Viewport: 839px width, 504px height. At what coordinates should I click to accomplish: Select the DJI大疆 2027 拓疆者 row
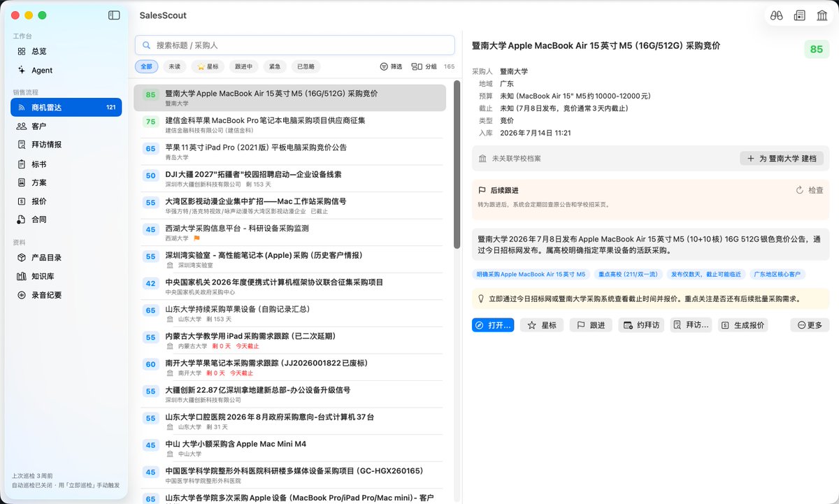point(289,179)
